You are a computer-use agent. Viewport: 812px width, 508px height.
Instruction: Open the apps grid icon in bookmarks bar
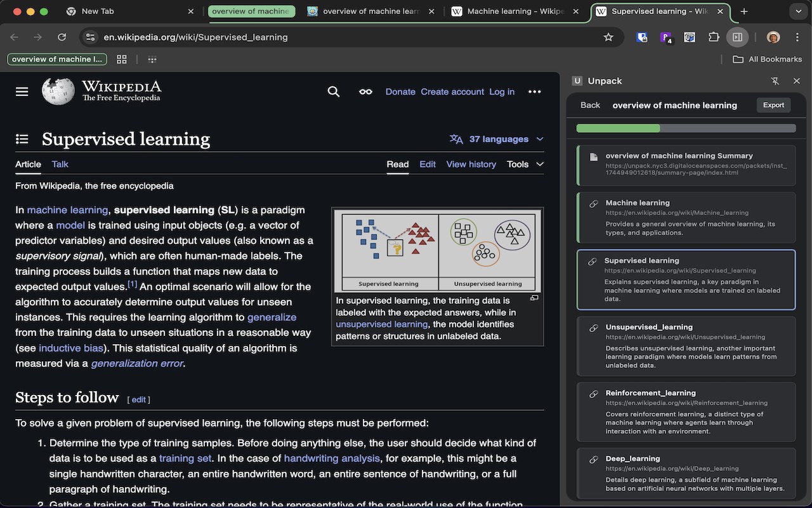122,59
